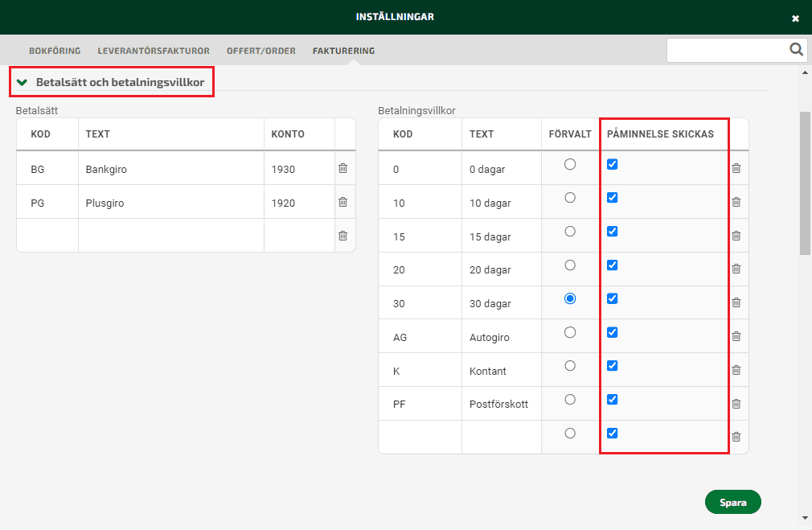
Task: Set Autogiro as default term
Action: 570,332
